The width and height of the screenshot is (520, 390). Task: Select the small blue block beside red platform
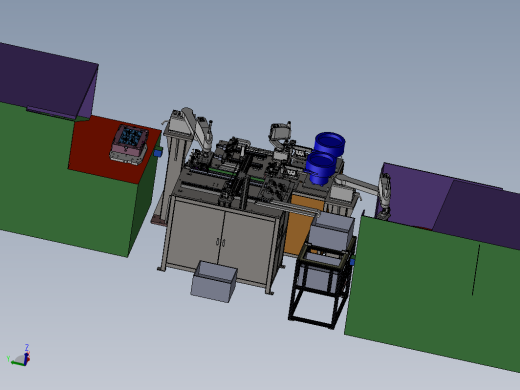[158, 153]
